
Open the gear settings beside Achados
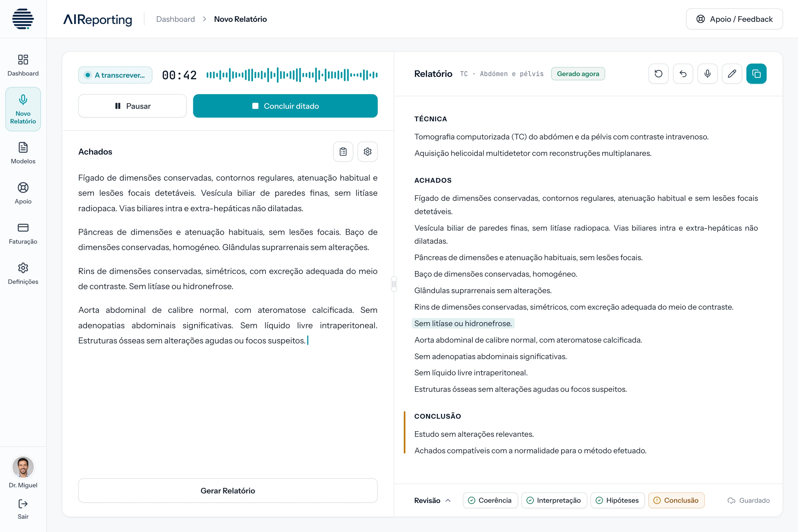pos(367,152)
